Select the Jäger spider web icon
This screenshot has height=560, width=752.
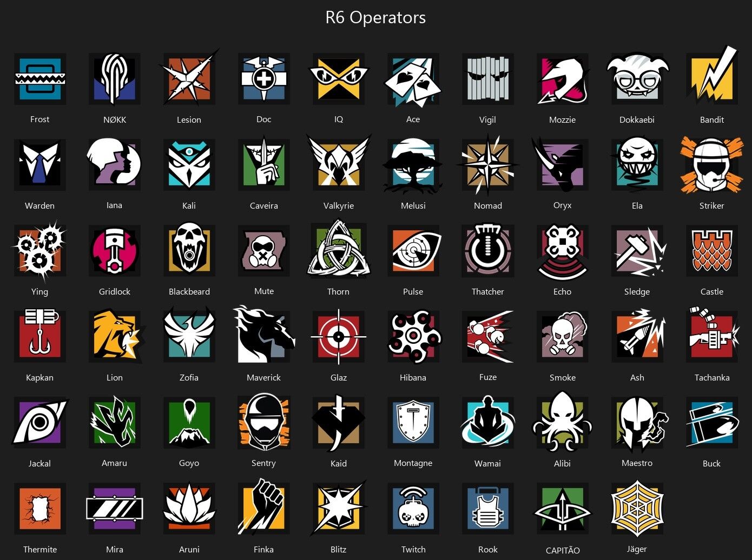click(637, 509)
